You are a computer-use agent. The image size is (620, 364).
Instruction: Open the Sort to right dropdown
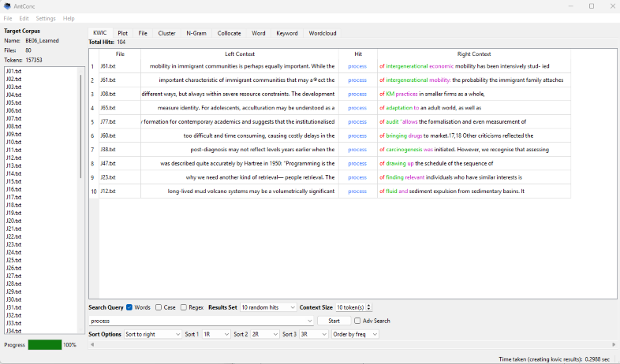pyautogui.click(x=152, y=334)
